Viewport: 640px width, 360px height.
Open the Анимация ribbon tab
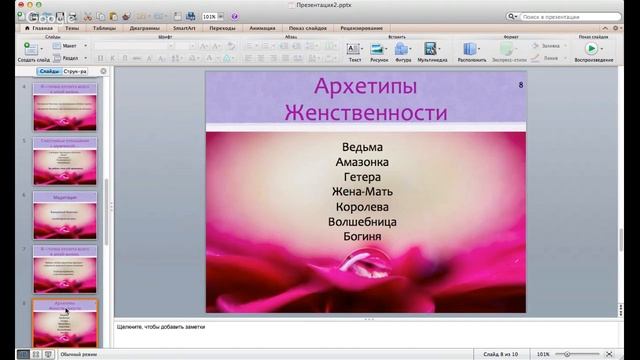(x=262, y=28)
